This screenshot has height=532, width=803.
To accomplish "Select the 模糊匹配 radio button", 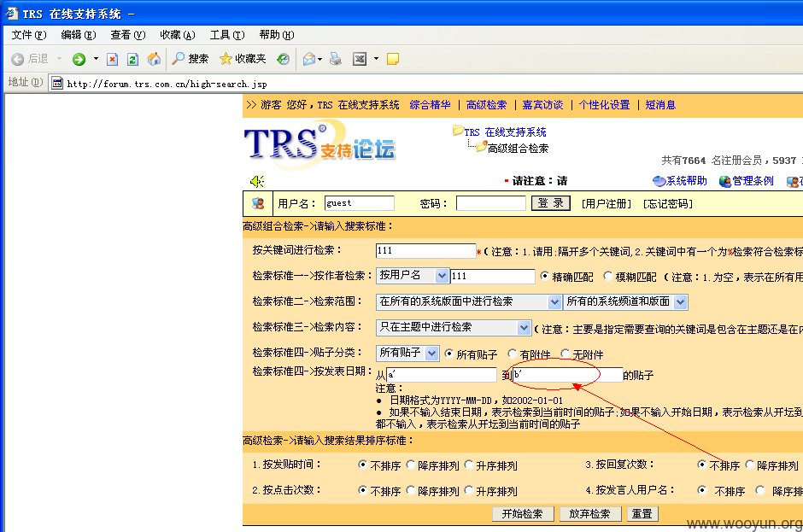I will 608,276.
